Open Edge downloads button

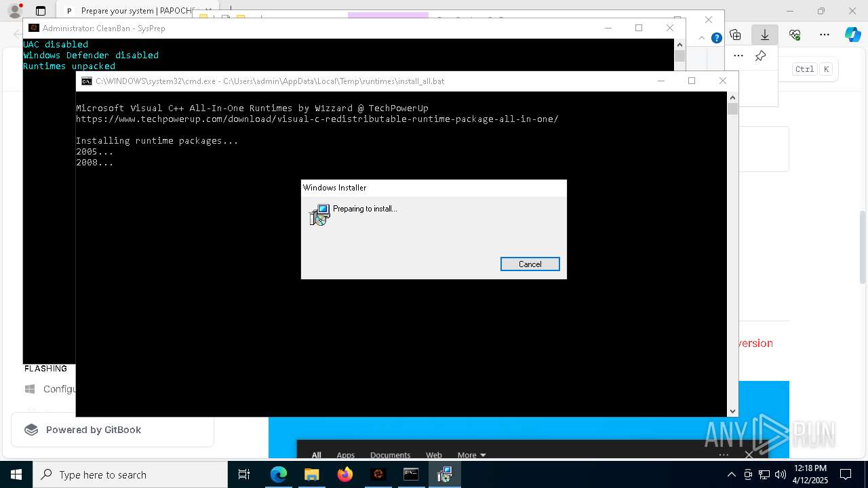point(765,35)
